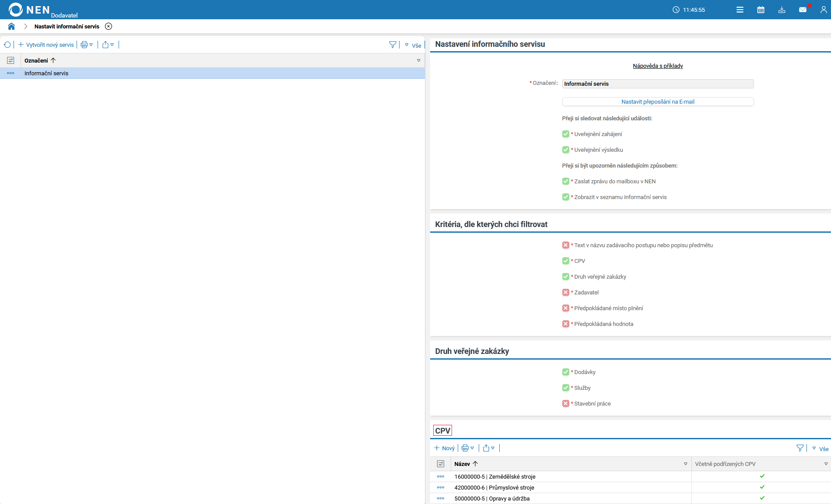Viewport: 831px width, 504px height.
Task: Click the download icon in header
Action: pyautogui.click(x=782, y=10)
